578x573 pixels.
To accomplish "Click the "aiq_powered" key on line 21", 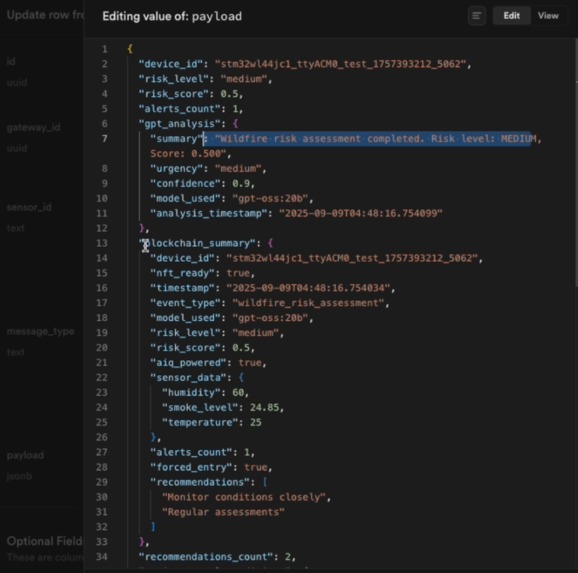I will point(188,362).
